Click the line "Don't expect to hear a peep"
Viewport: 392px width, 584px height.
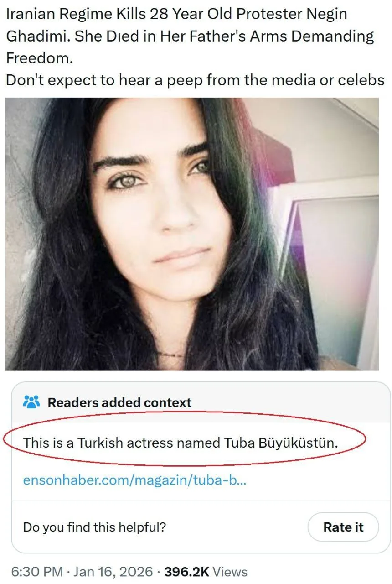coord(195,80)
